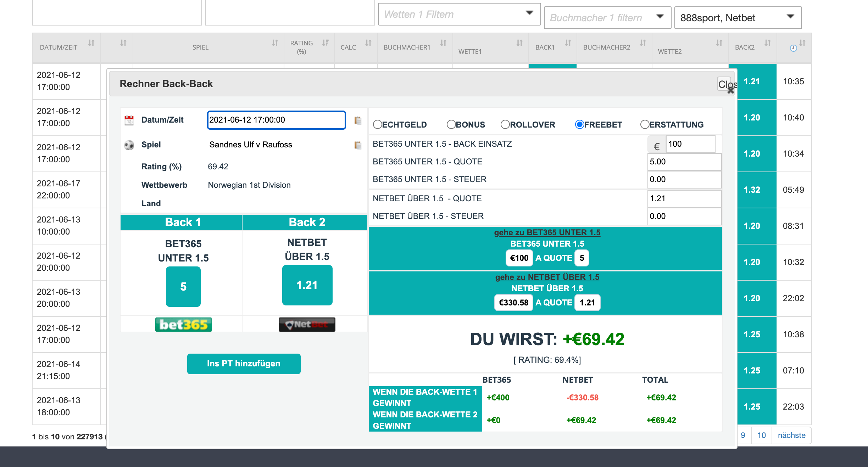Click the teal 1.21 Back 2 odds tile

coord(307,285)
